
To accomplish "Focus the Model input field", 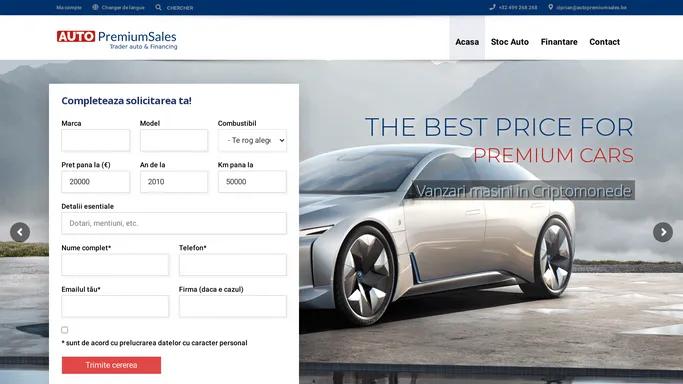I will click(x=174, y=140).
